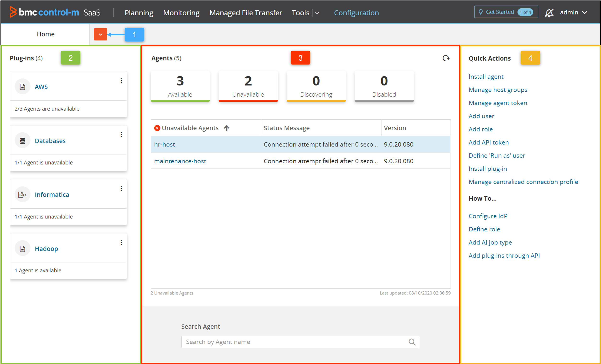Open Hadoop plug-in kebab menu
The height and width of the screenshot is (364, 601).
pos(121,243)
